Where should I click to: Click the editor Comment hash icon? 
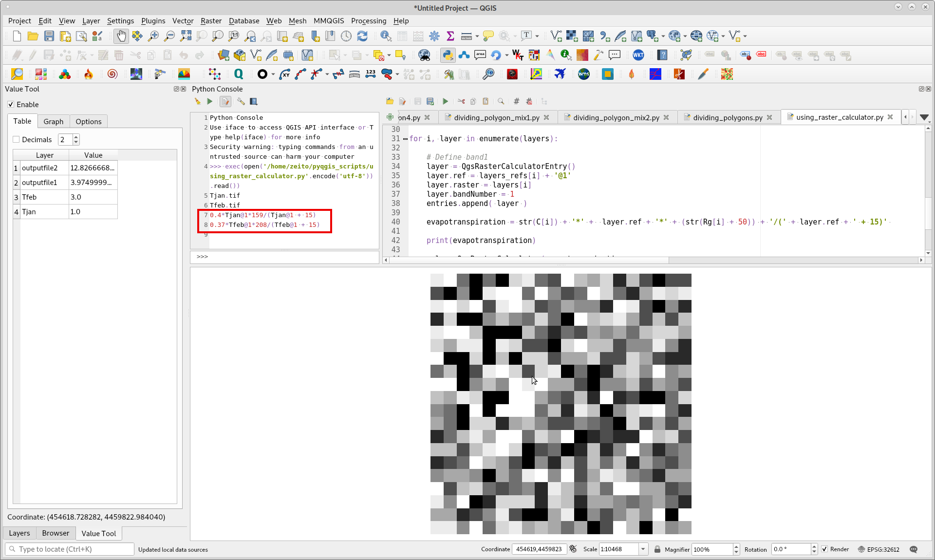(x=516, y=101)
